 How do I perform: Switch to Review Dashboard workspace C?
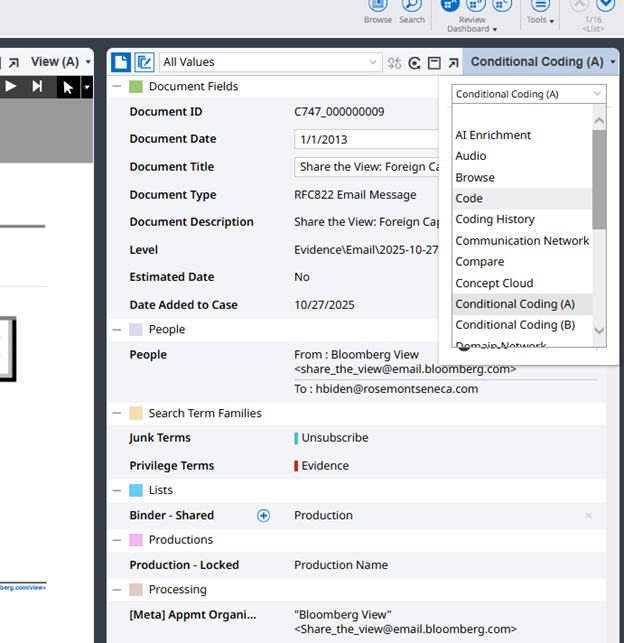(x=502, y=5)
